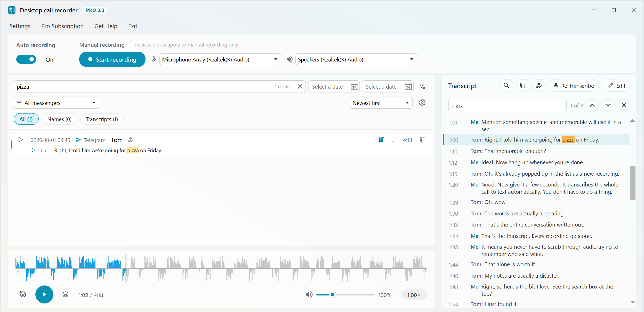The height and width of the screenshot is (312, 644).
Task: Select the Transcripts (1) filter tab
Action: (102, 119)
